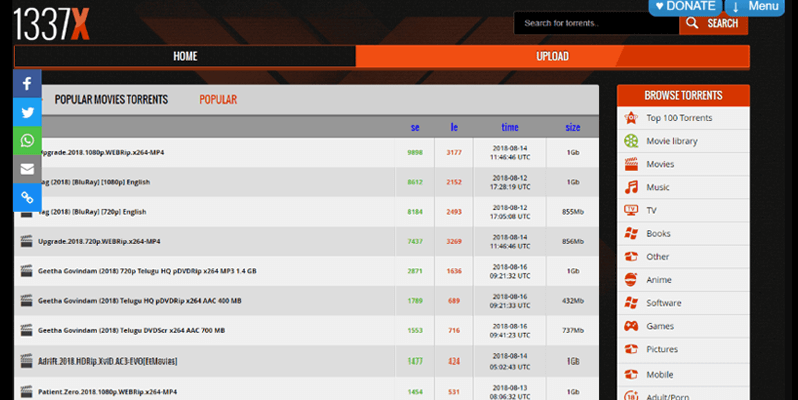Open Patient.Zero.2018.1080p.WEBRip torrent
Screen dimensions: 798x400
[x=107, y=392]
